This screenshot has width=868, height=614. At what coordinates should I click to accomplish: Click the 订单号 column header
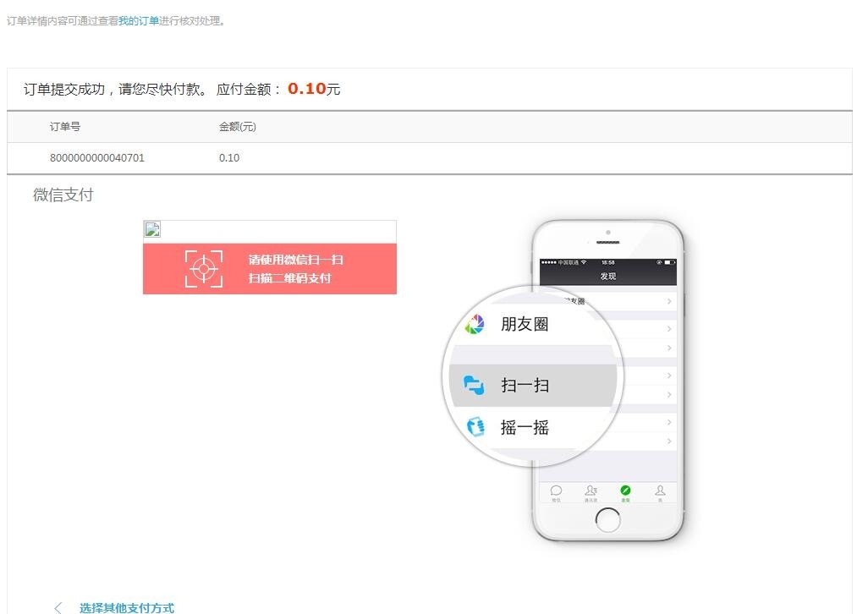coord(65,127)
